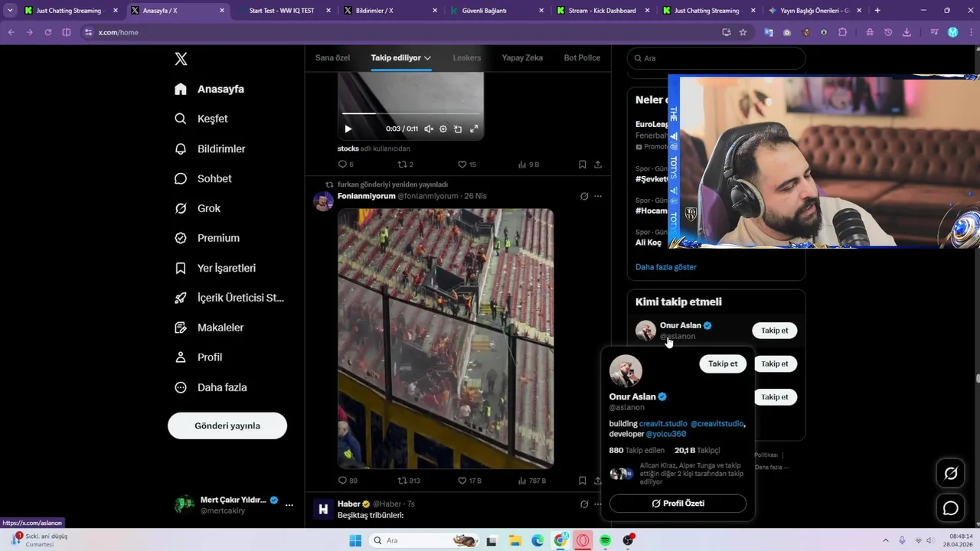Share the stocks post
Image resolution: width=980 pixels, height=551 pixels.
coord(598,165)
